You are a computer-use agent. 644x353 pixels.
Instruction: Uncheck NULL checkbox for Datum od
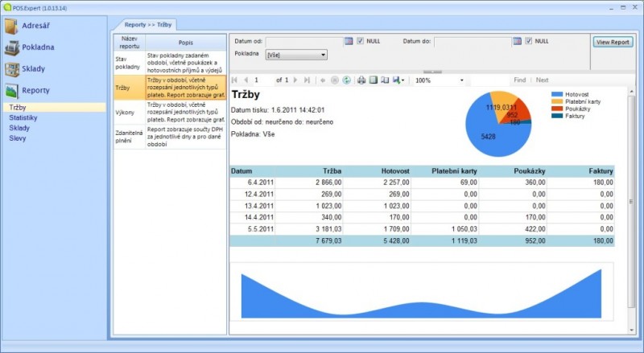[361, 40]
